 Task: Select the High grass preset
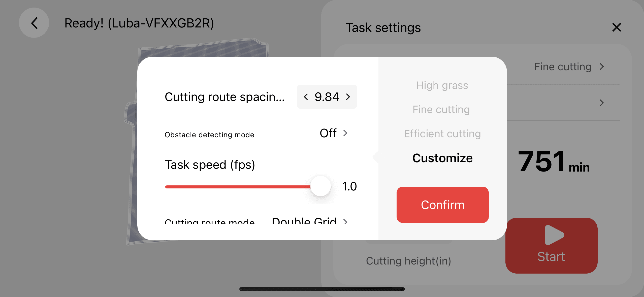[x=442, y=85]
